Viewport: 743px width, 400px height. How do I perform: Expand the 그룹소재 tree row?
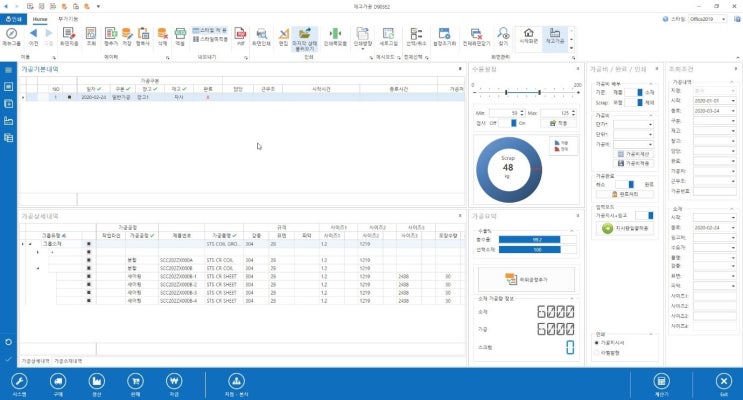click(30, 244)
